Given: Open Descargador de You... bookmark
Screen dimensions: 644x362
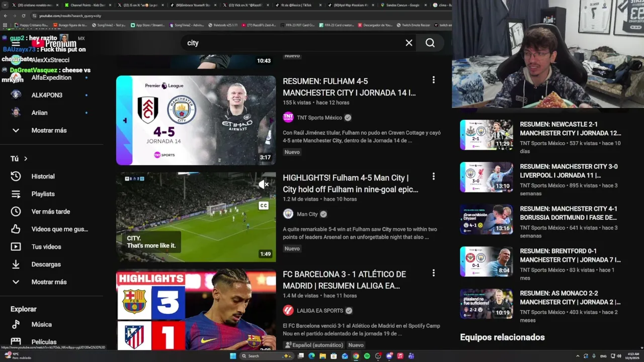Looking at the screenshot, I should pos(375,25).
